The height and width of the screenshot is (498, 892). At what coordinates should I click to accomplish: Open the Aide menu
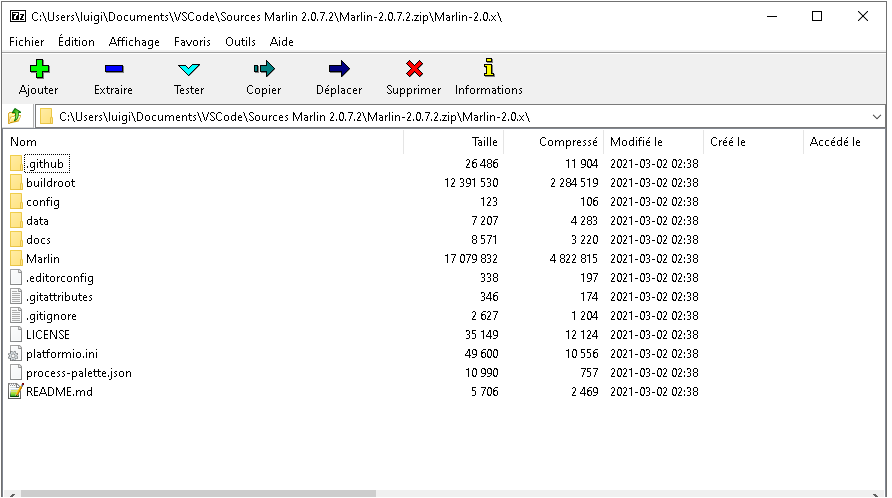pos(282,42)
